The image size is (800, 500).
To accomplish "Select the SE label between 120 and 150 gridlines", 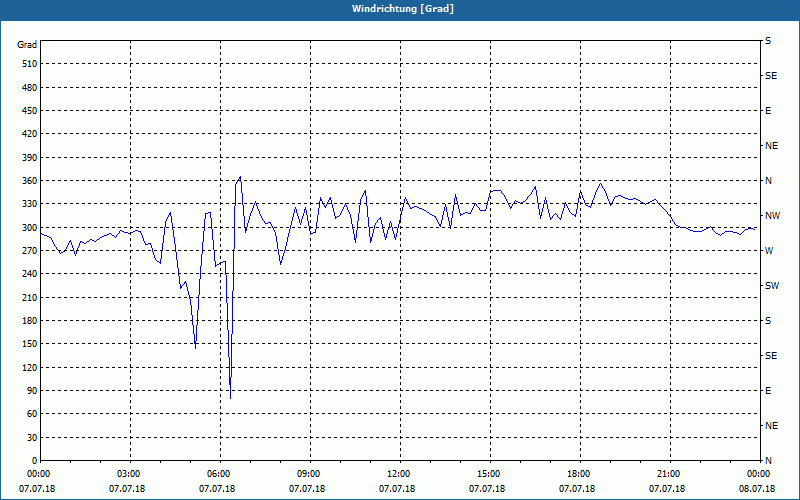I will (x=771, y=356).
